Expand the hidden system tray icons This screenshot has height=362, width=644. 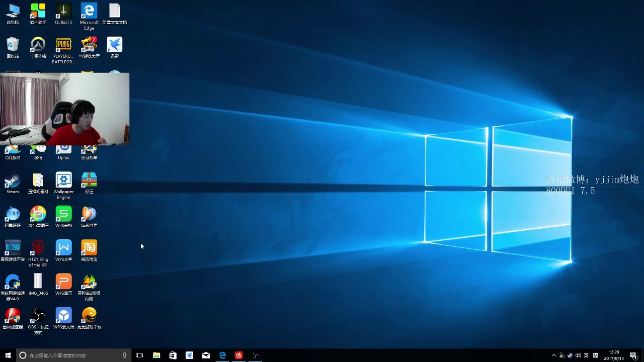click(554, 355)
